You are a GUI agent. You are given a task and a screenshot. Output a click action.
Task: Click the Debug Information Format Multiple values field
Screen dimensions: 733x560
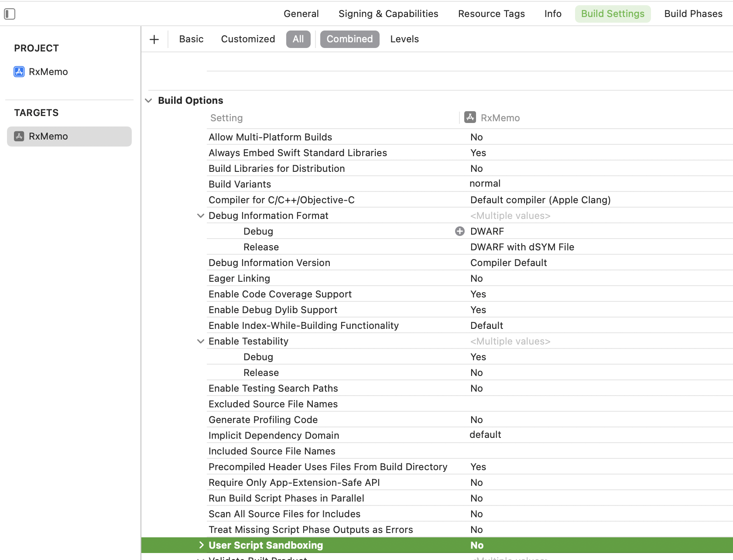[510, 215]
